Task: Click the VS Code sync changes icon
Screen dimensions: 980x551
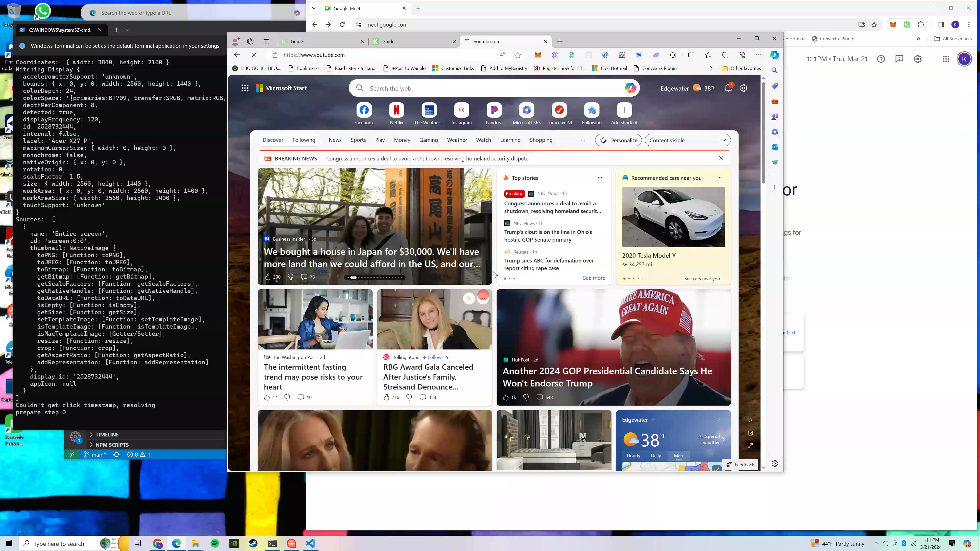Action: pos(116,454)
